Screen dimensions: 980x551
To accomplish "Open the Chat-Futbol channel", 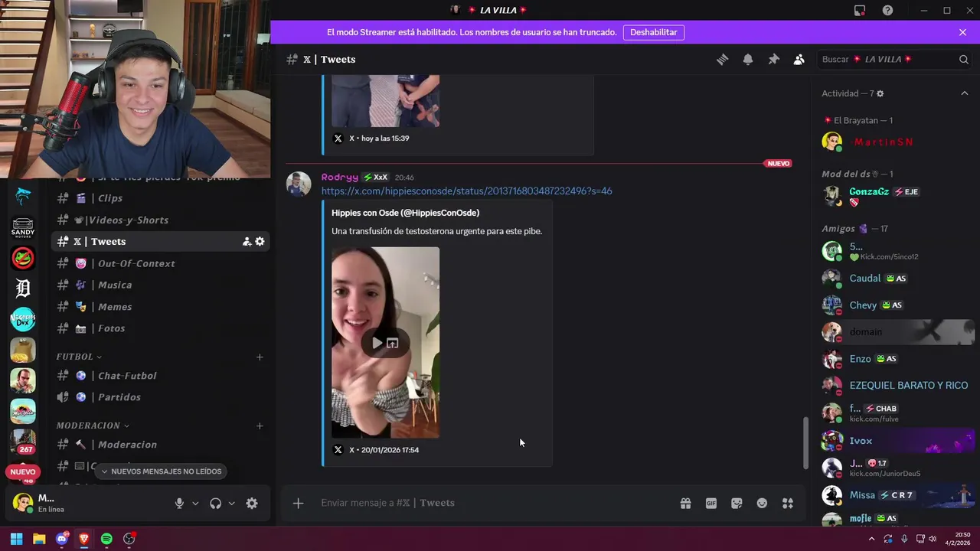I will click(161, 376).
